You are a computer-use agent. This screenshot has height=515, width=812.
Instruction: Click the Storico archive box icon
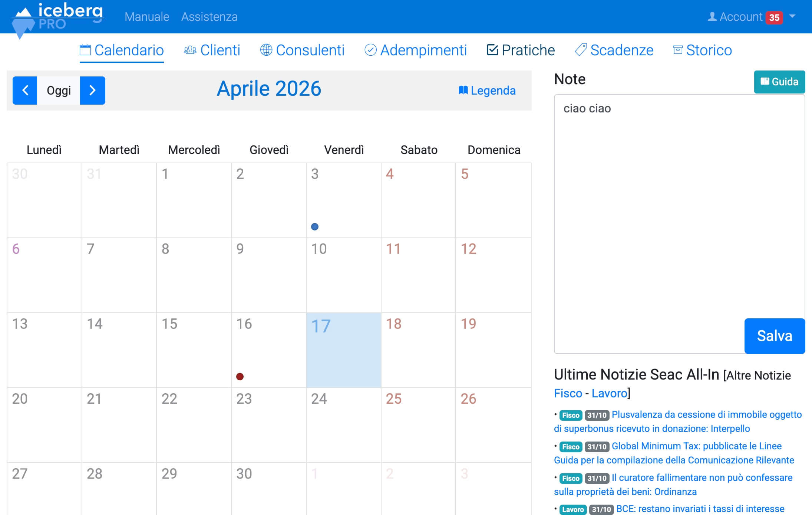[678, 50]
